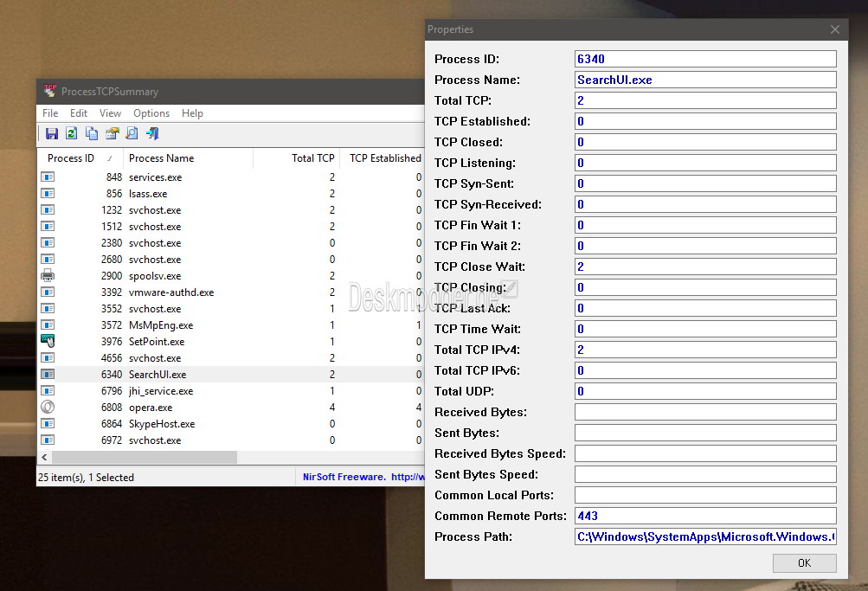Select the jhi_service.exe process name
This screenshot has width=868, height=591.
coord(161,390)
